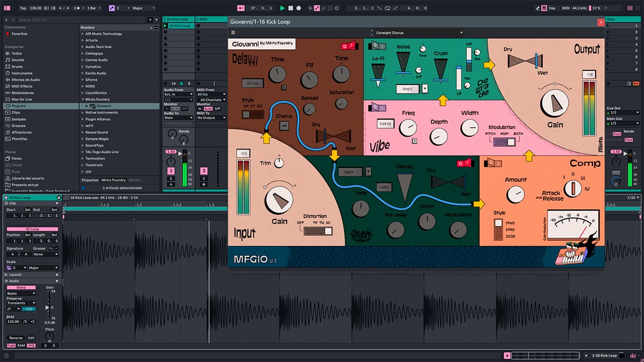Launch the 16 Kick Loop clip slot
The width and height of the screenshot is (644, 362).
tap(165, 26)
